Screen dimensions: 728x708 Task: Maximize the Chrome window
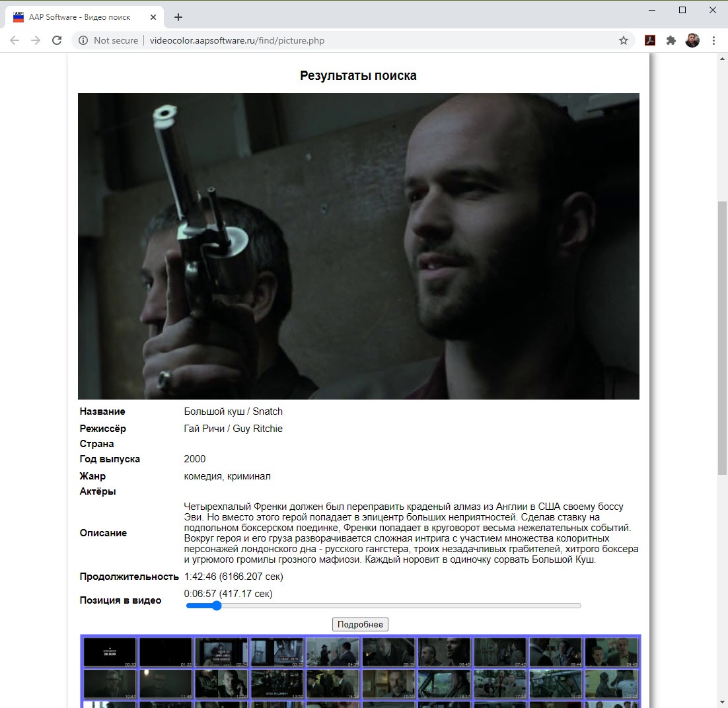(682, 10)
